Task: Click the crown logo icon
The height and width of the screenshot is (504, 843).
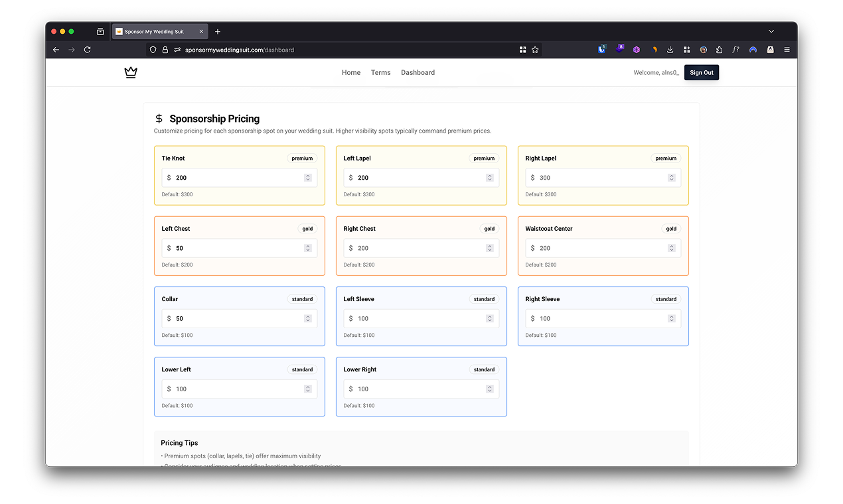Action: pos(131,73)
